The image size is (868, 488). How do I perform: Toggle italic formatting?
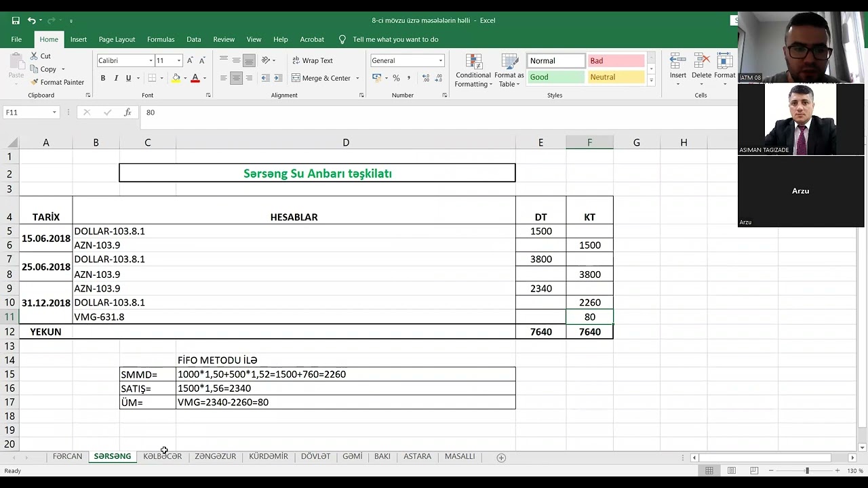point(116,78)
